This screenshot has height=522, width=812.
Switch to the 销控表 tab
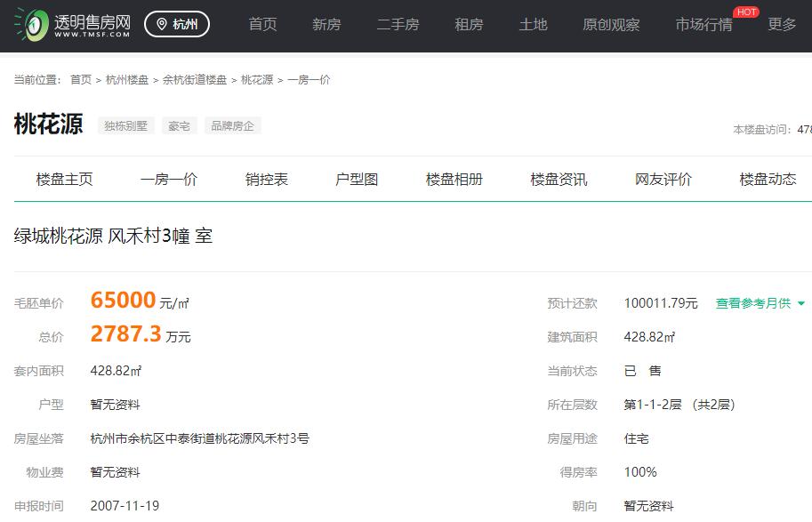[x=266, y=179]
